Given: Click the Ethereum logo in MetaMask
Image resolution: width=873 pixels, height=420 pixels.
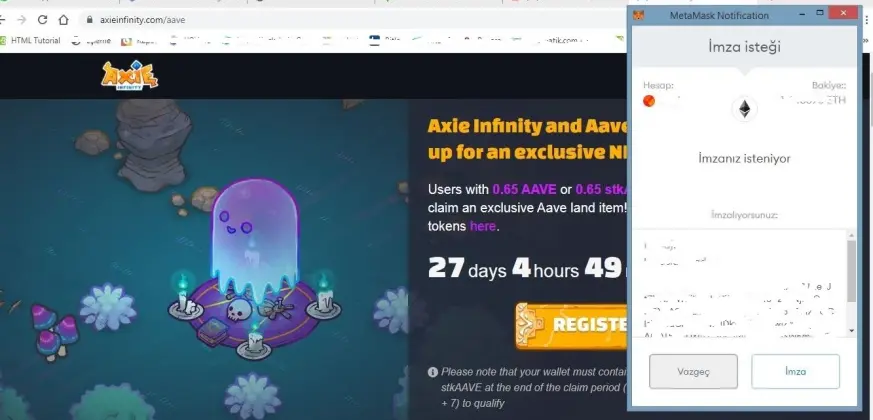Looking at the screenshot, I should (x=744, y=109).
